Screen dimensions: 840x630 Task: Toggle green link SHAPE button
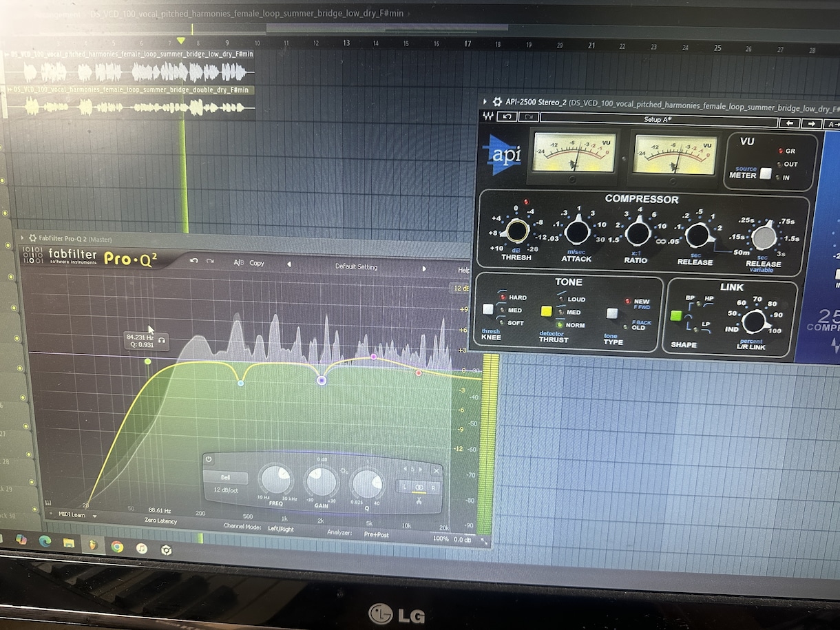[675, 316]
